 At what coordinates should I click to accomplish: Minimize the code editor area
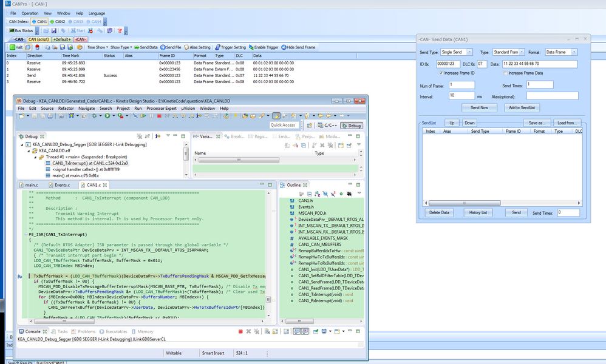coord(262,184)
